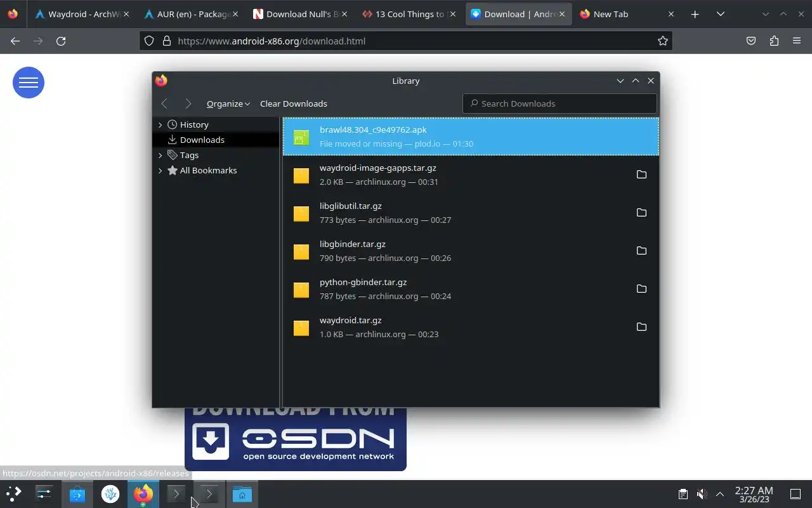
Task: Select All Bookmarks in Library sidebar
Action: [x=217, y=170]
